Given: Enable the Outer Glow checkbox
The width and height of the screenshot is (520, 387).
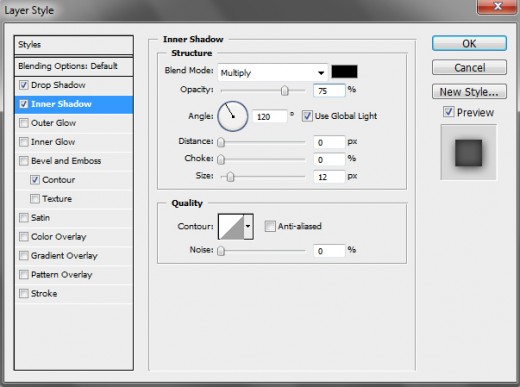Looking at the screenshot, I should click(24, 123).
